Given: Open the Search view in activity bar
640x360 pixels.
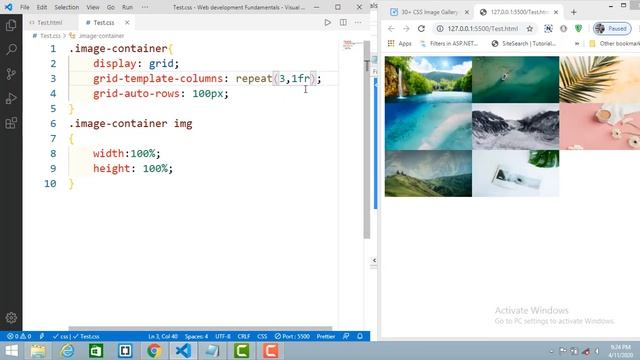Looking at the screenshot, I should point(11,49).
